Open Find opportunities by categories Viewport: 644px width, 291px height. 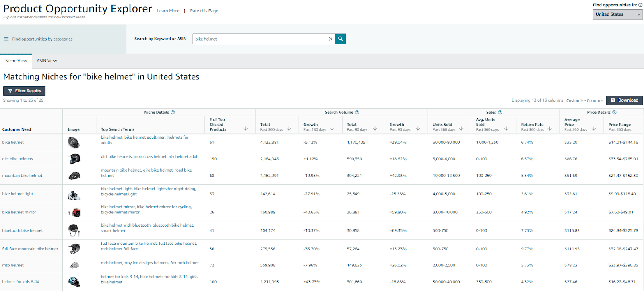coord(42,39)
